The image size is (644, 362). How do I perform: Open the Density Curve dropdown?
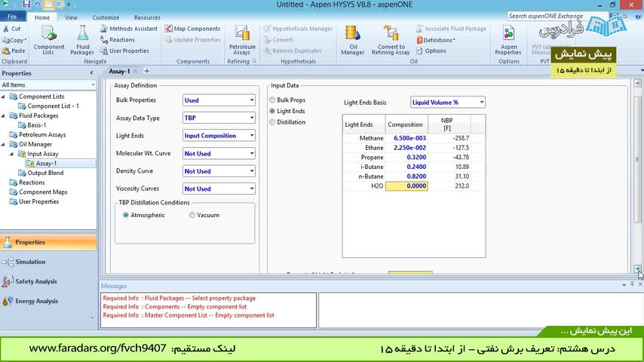(219, 171)
